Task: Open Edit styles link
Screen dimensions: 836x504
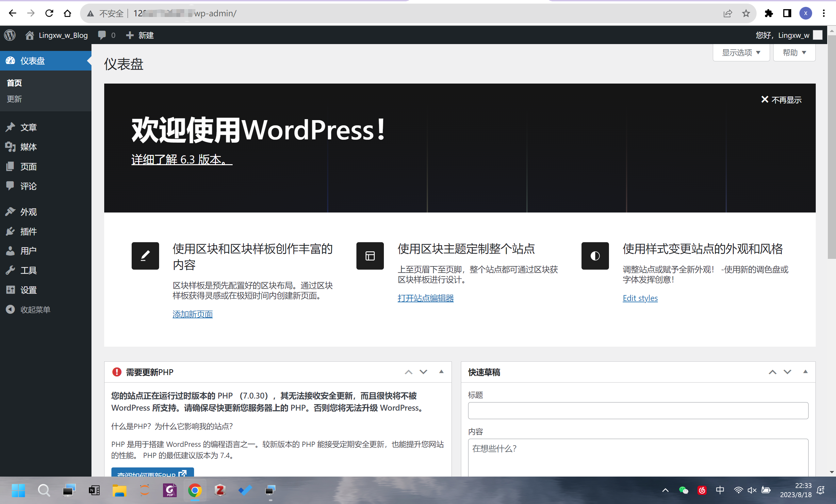Action: pyautogui.click(x=640, y=298)
